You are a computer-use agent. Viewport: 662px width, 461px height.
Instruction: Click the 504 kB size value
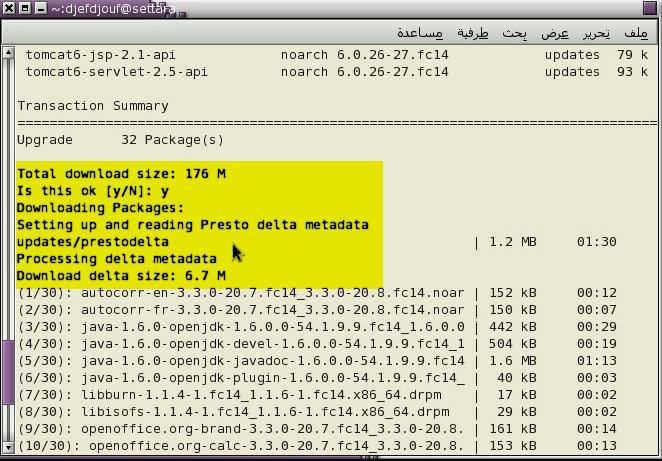coord(513,344)
